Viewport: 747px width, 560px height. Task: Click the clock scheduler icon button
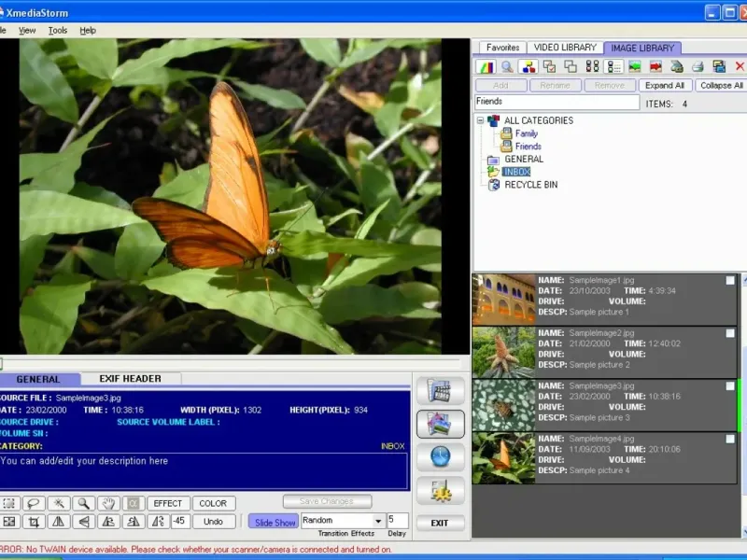click(x=440, y=456)
